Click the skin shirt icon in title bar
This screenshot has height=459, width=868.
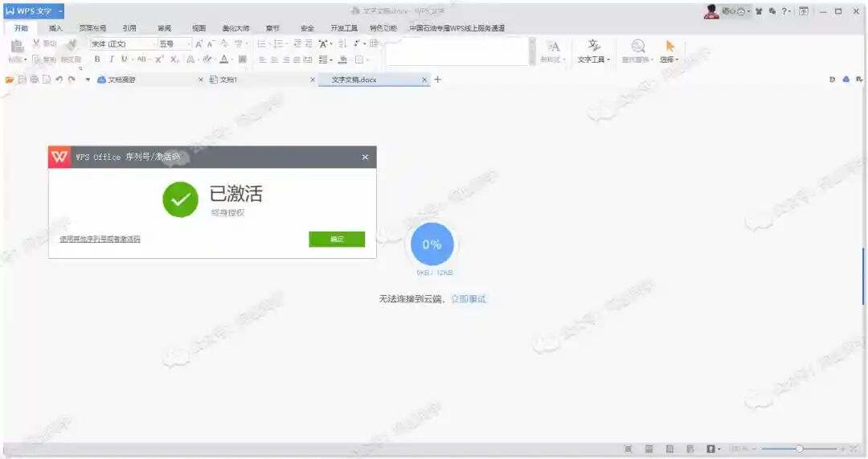pos(759,11)
